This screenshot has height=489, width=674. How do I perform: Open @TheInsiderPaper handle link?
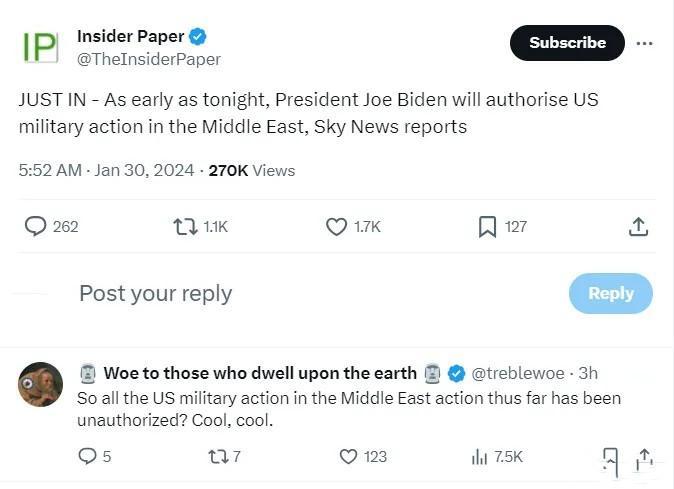pyautogui.click(x=149, y=59)
